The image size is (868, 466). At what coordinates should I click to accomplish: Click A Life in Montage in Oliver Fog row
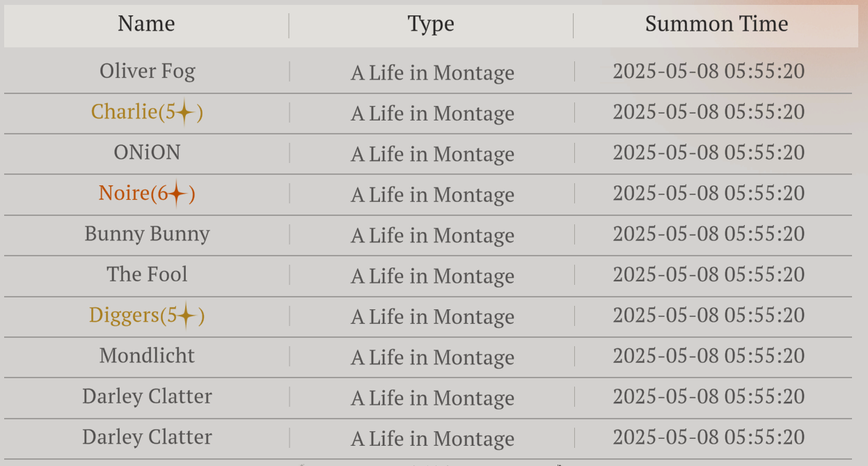pos(432,73)
